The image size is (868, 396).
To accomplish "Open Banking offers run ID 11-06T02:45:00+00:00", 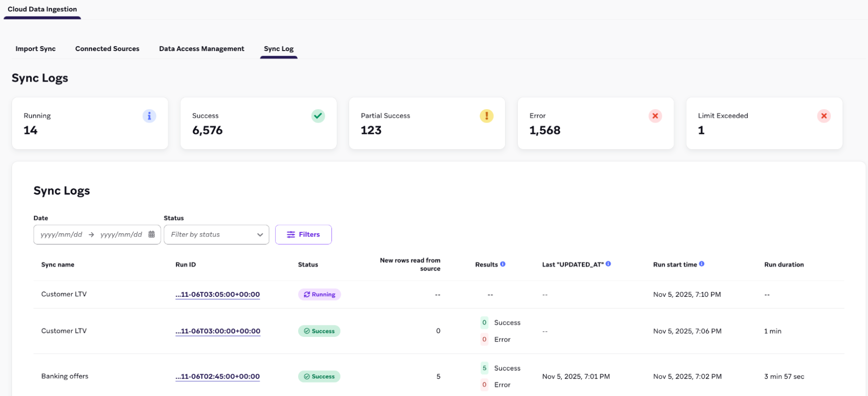I will 218,376.
